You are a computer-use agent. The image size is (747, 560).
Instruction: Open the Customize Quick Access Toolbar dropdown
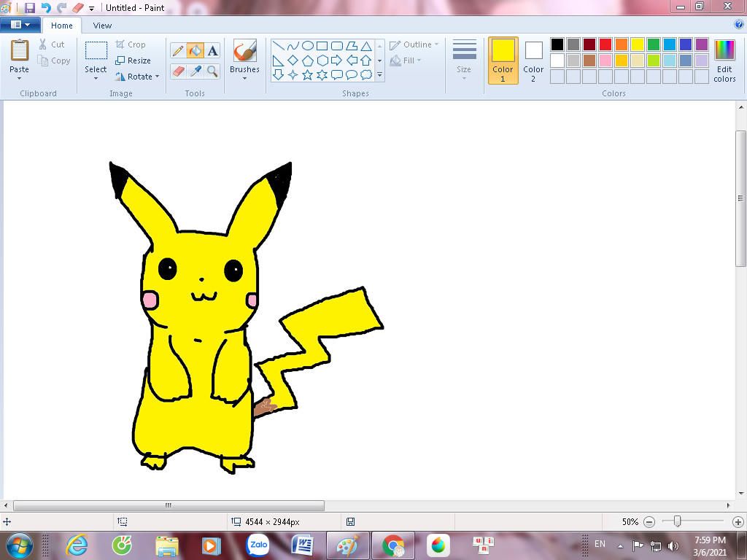[91, 8]
